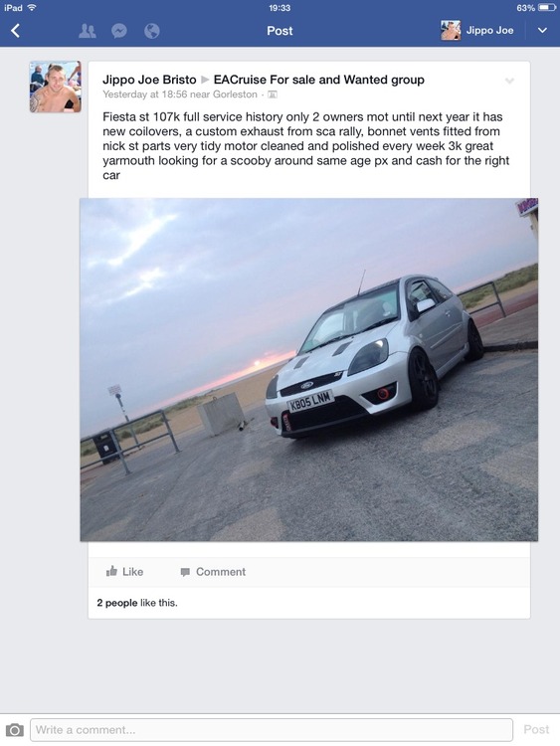This screenshot has height=746, width=560.
Task: Expand the header account dropdown arrow
Action: 542,31
